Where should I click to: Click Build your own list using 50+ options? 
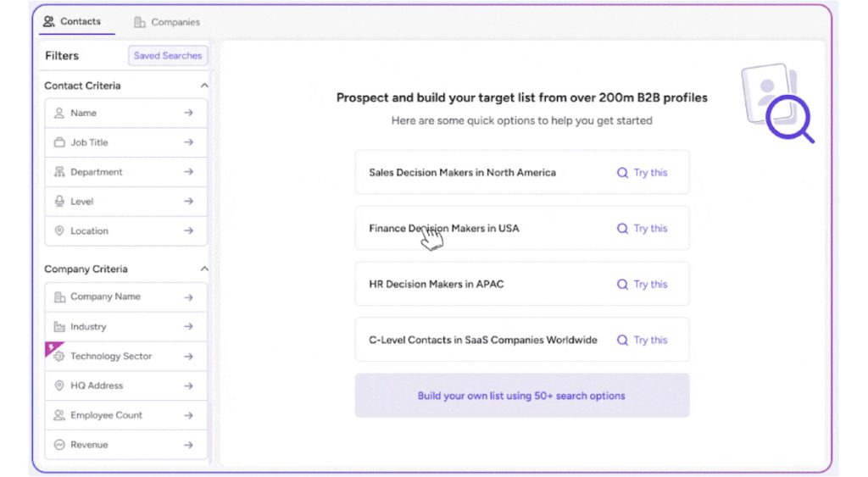522,396
